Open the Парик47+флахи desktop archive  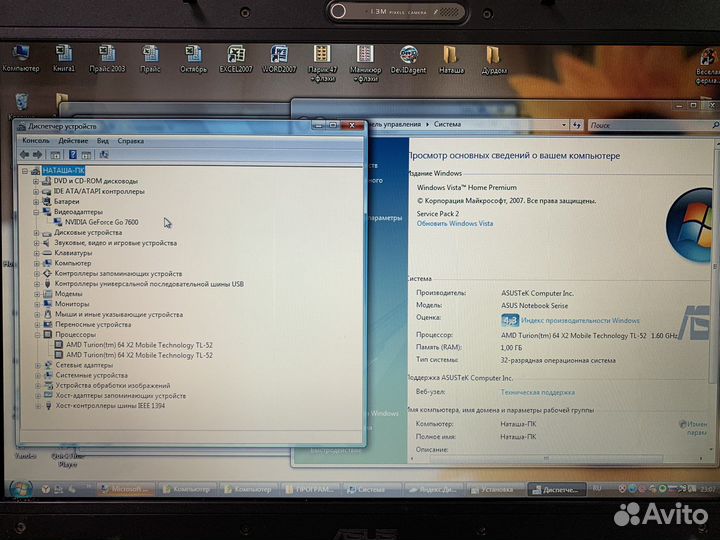[322, 63]
